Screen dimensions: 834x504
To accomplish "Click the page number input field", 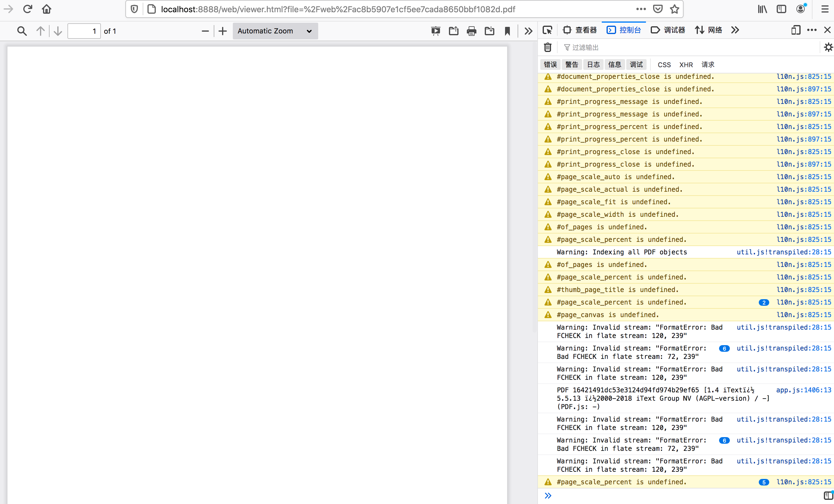I will [84, 31].
